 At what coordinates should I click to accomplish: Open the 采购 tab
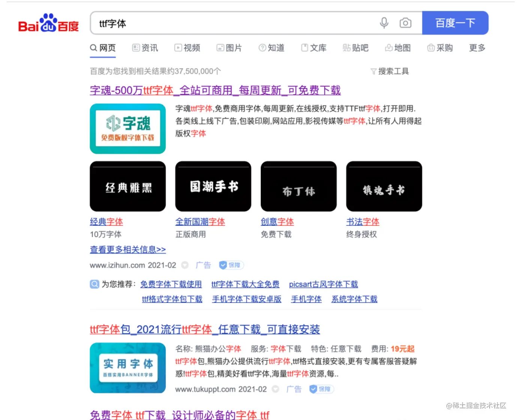click(440, 48)
